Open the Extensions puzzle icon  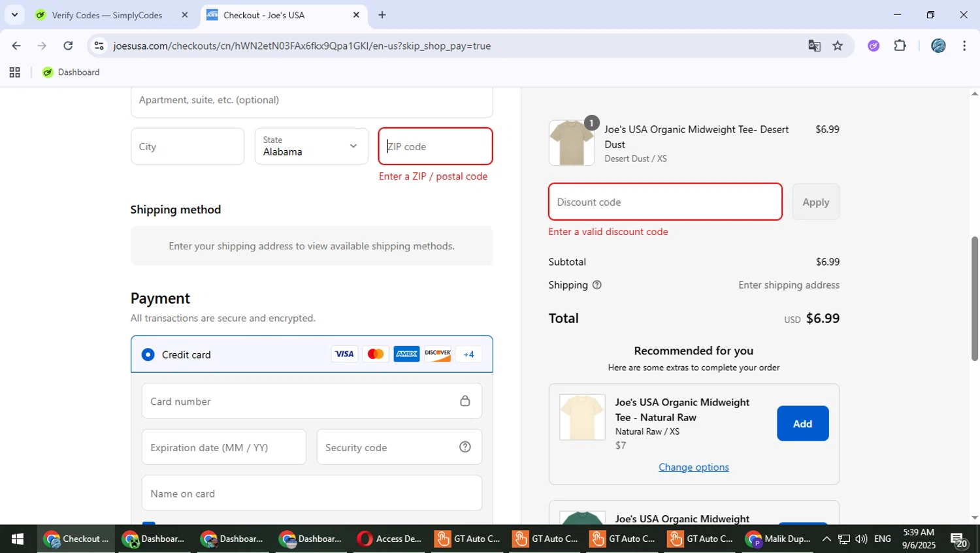click(900, 46)
